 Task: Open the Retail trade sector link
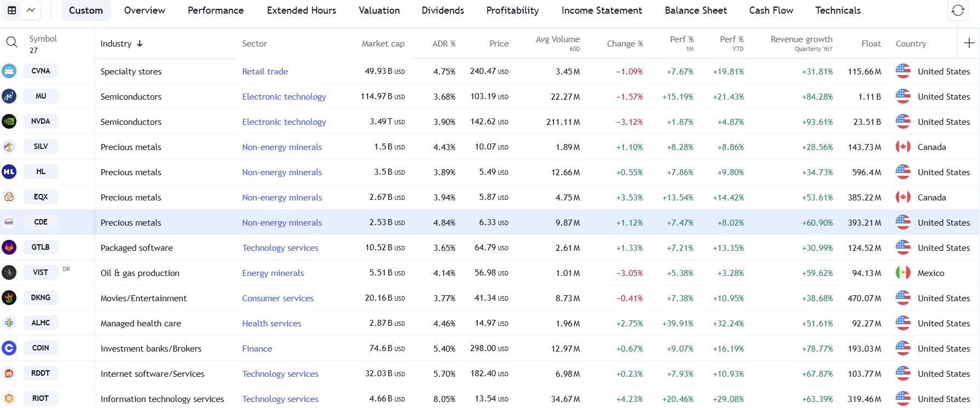265,71
